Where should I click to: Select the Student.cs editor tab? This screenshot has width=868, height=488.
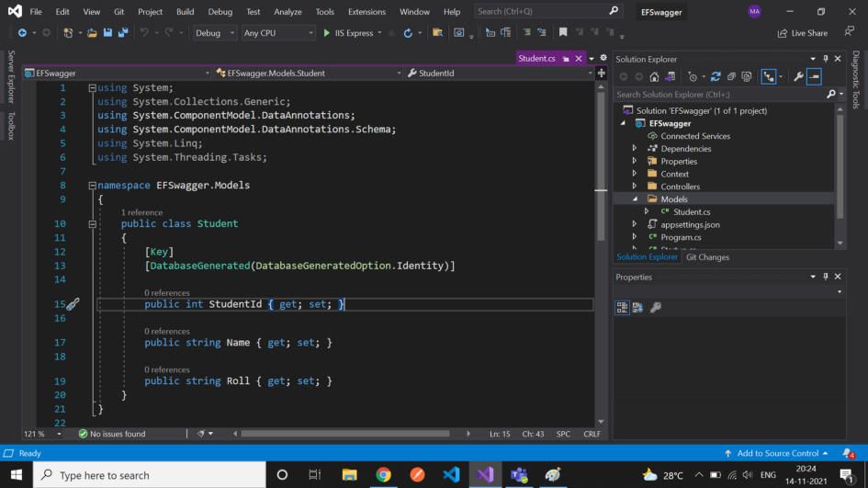(536, 58)
